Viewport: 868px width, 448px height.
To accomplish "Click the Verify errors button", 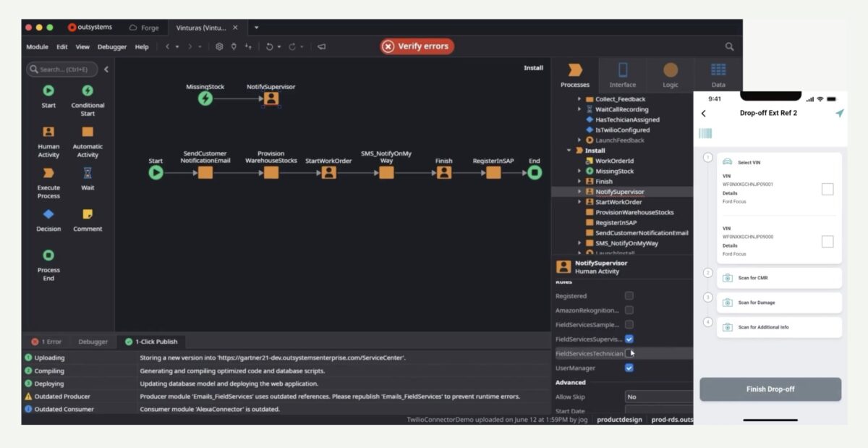I will 417,46.
